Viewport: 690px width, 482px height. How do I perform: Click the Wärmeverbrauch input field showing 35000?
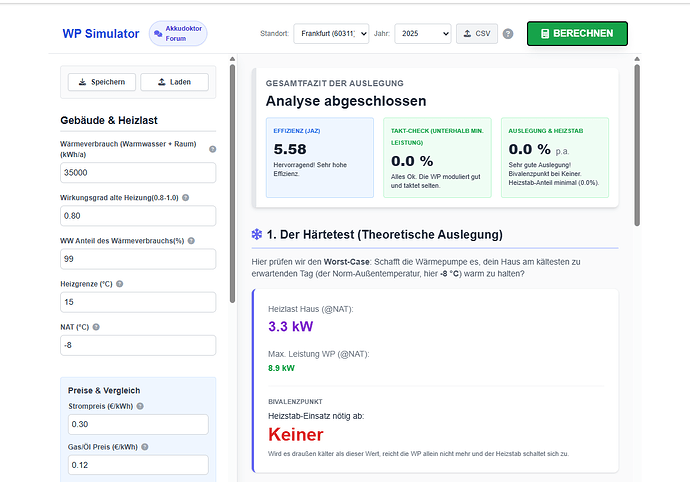pyautogui.click(x=138, y=173)
